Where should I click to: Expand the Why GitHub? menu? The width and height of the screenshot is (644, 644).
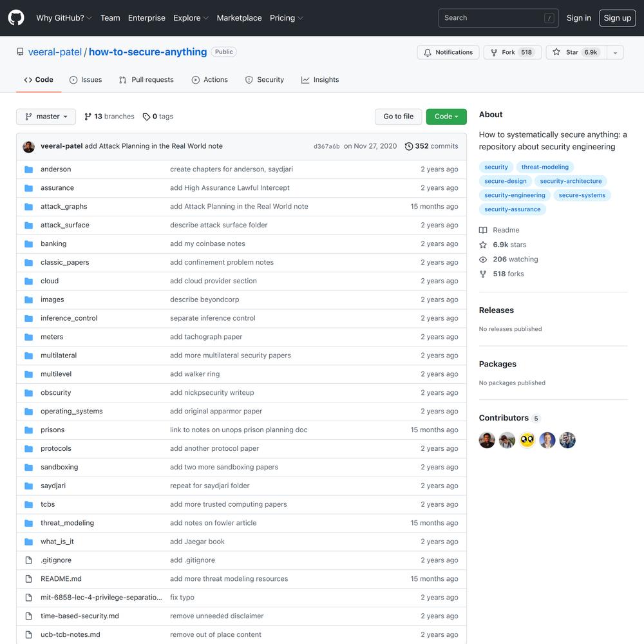pyautogui.click(x=64, y=18)
